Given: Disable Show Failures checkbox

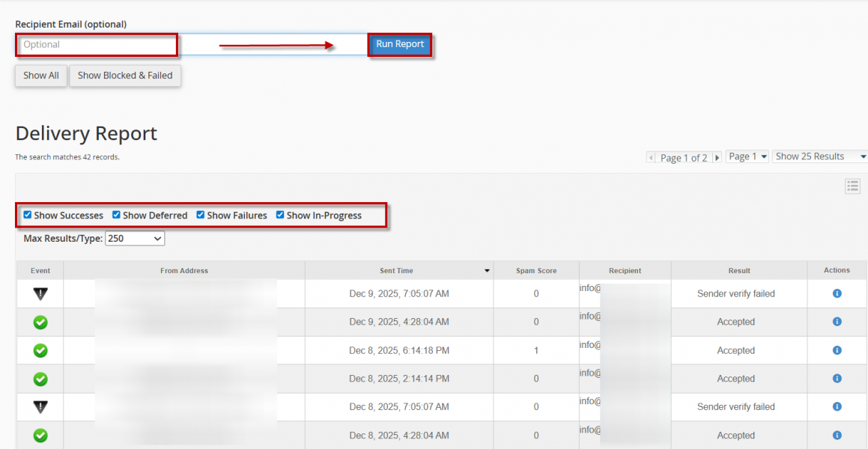Looking at the screenshot, I should (x=201, y=215).
